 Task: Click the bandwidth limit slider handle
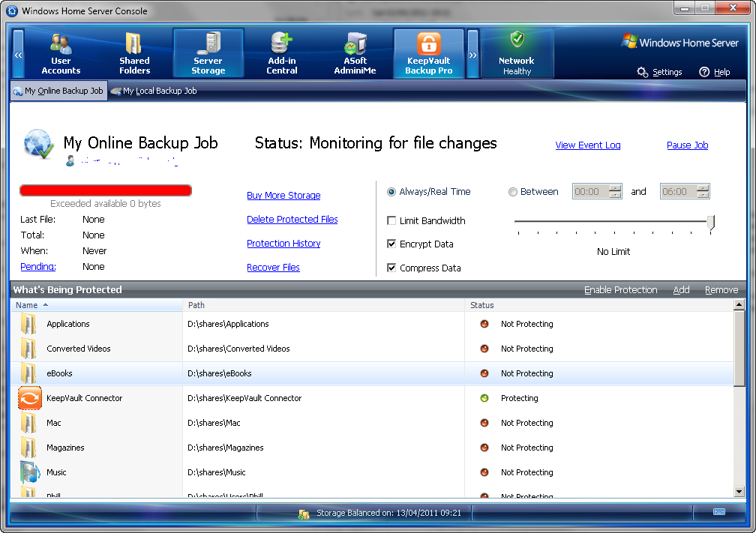[x=711, y=223]
